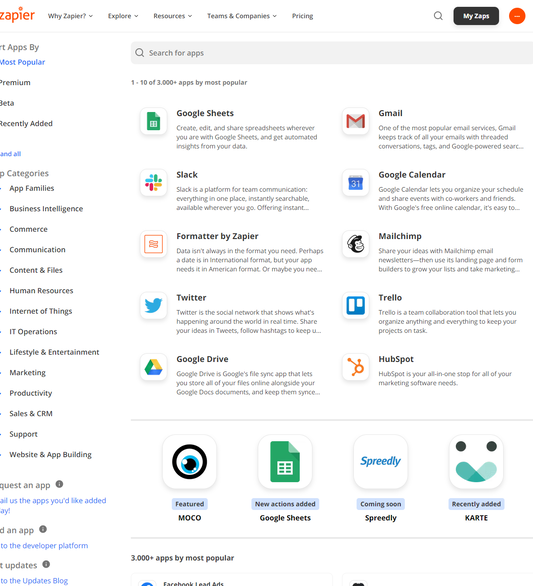Viewport: 533px width, 586px height.
Task: Open the Google Calendar title link
Action: coord(412,175)
